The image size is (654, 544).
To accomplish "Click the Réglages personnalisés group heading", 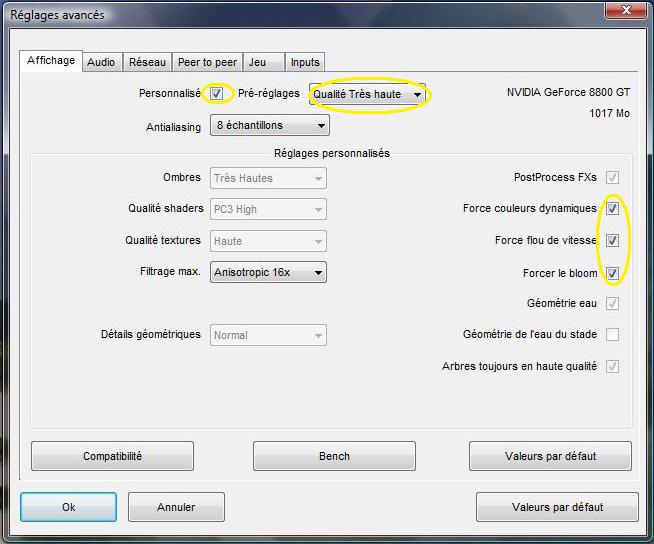I will [x=332, y=153].
